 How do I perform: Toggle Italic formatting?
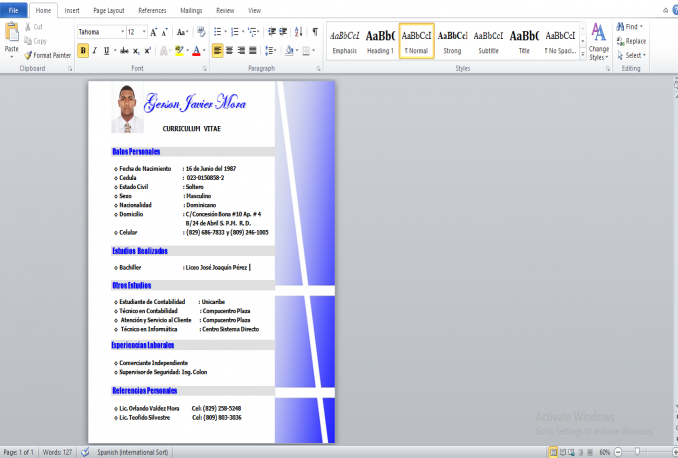[x=96, y=50]
